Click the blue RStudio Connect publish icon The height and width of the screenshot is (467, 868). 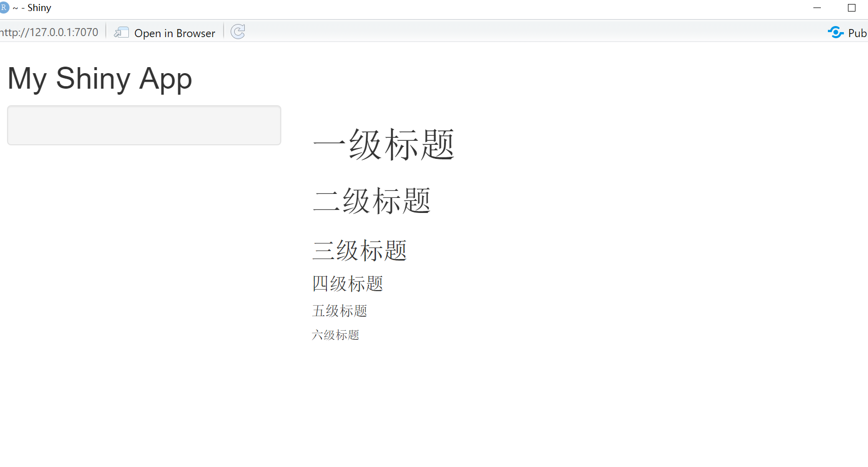point(835,32)
